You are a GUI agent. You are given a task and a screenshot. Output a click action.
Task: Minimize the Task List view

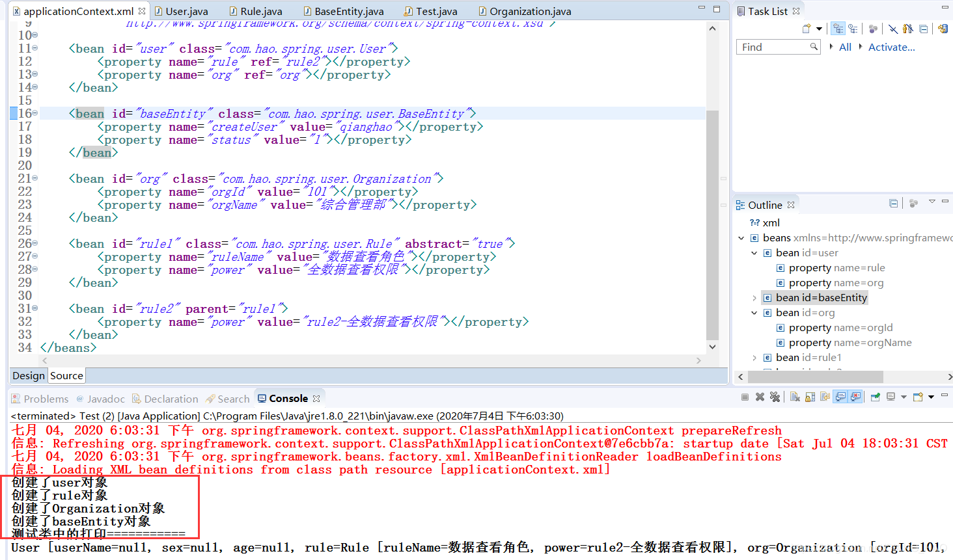coord(945,8)
